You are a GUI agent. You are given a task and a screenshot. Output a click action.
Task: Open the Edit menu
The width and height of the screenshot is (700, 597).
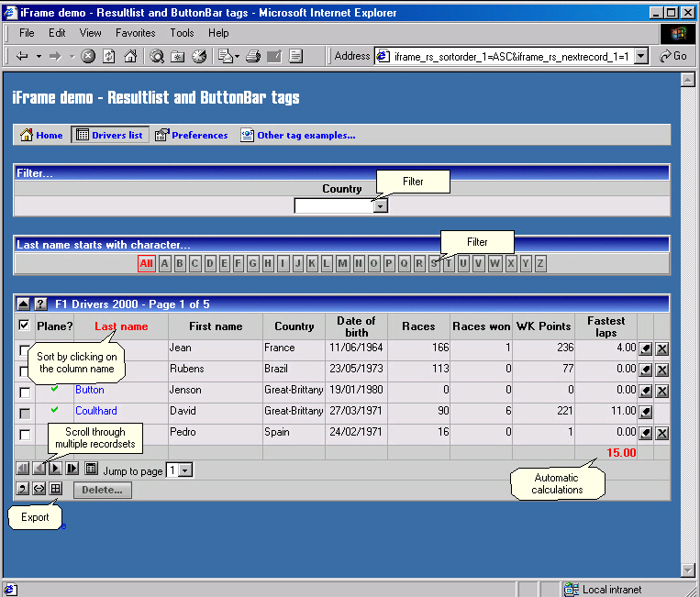point(57,33)
